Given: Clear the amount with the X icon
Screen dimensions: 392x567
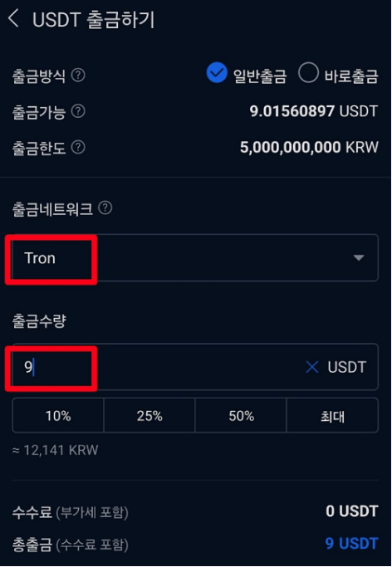Looking at the screenshot, I should tap(311, 367).
